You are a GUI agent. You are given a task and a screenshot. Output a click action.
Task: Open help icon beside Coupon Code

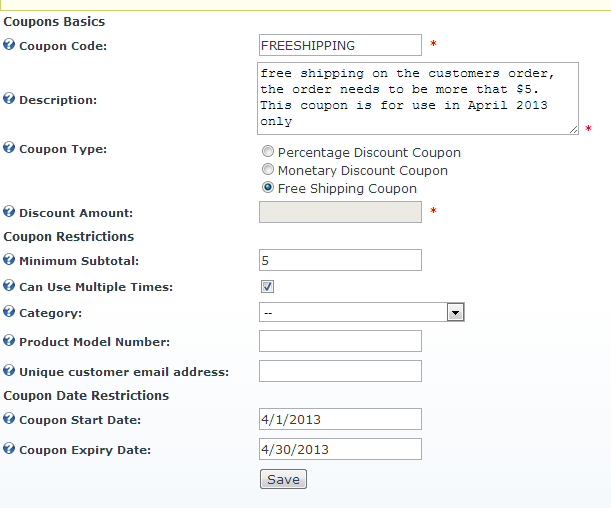[x=9, y=44]
